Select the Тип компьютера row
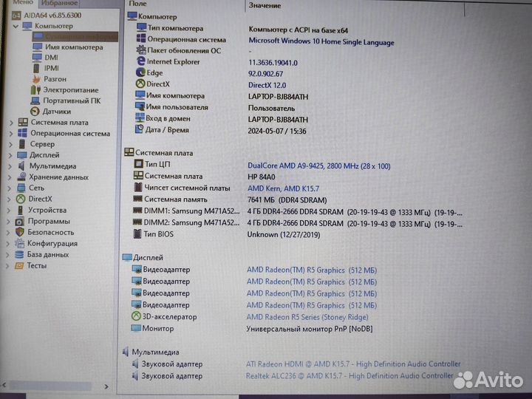 coord(242,29)
